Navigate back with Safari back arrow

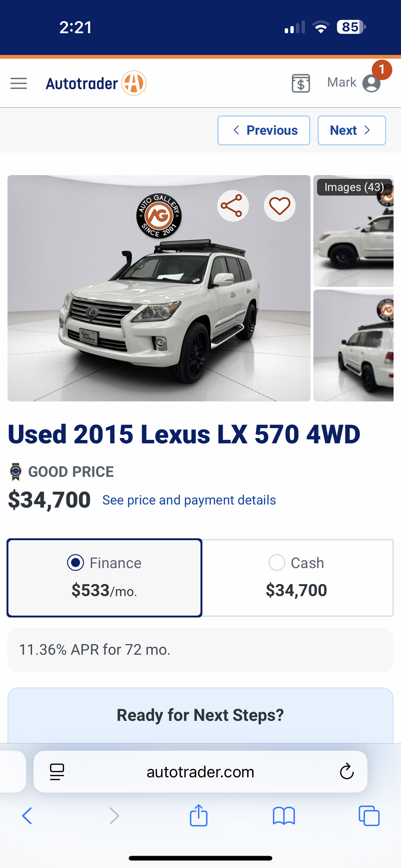[27, 816]
